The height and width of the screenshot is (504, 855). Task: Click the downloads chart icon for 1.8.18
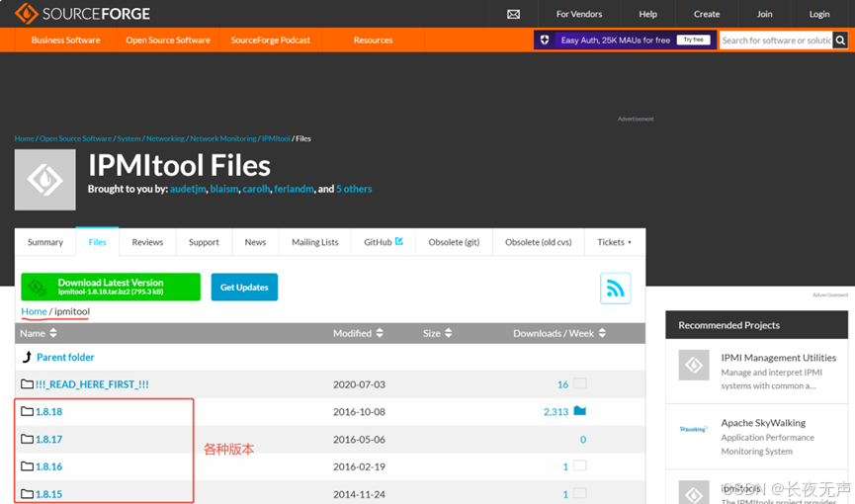pos(579,411)
